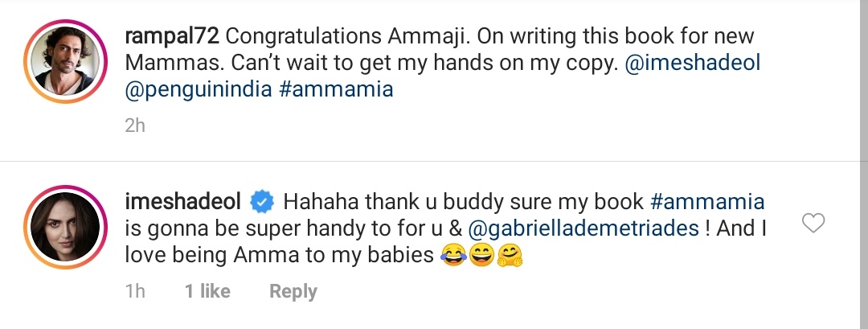The height and width of the screenshot is (329, 868).
Task: Click the 1h timestamp
Action: (x=135, y=291)
